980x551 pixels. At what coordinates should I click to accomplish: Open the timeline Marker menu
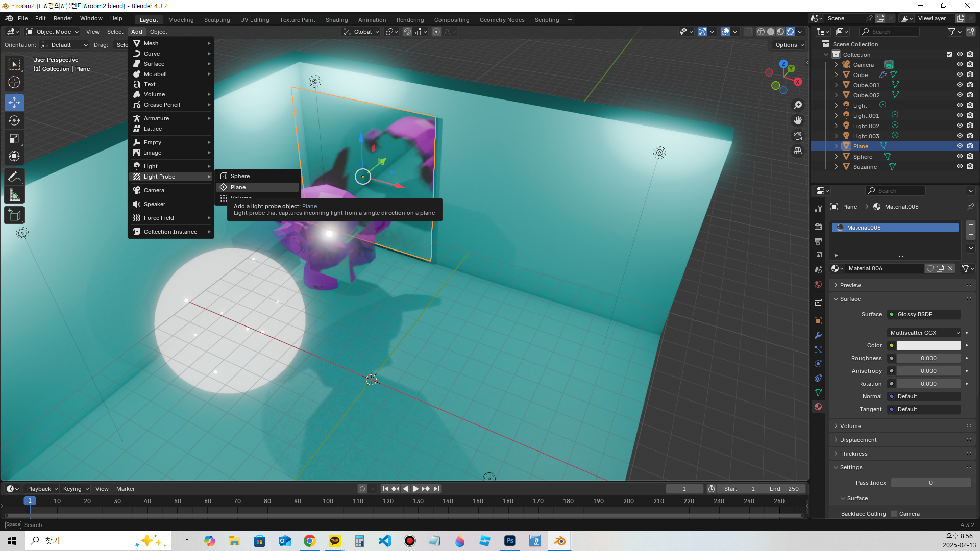125,489
